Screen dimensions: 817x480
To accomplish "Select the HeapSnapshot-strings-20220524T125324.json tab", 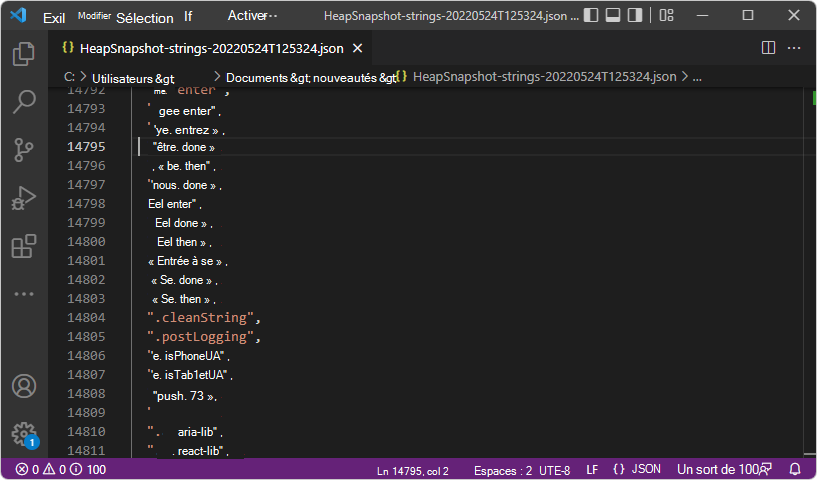I will 212,48.
